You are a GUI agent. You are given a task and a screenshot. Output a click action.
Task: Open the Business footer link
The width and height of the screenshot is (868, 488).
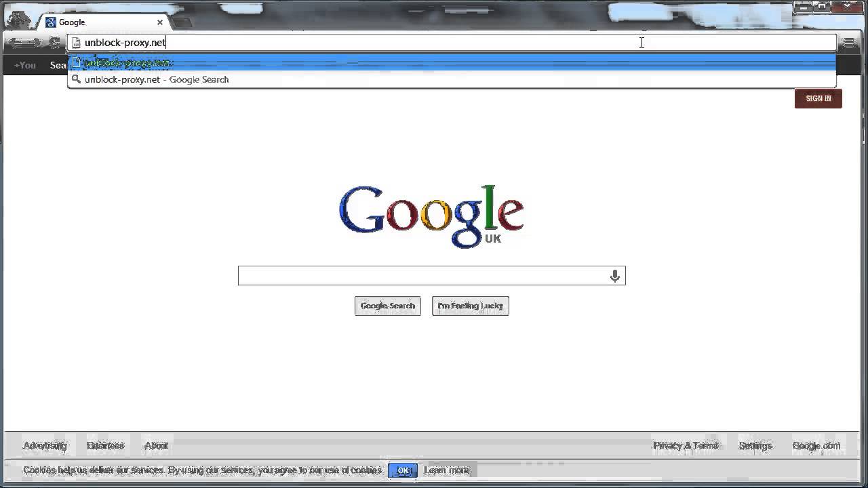106,445
